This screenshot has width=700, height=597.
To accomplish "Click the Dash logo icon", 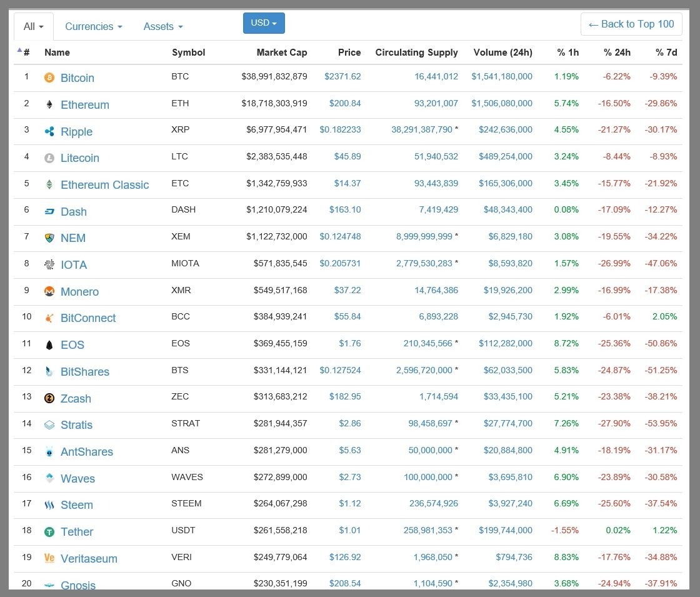I will [49, 211].
